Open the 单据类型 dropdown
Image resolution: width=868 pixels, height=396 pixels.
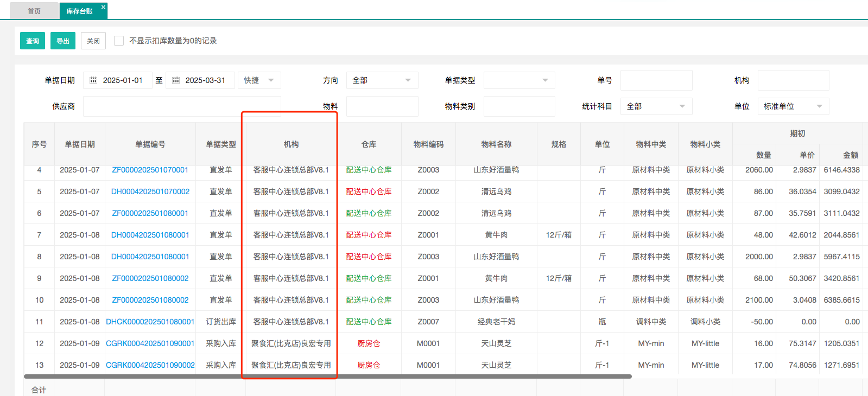pyautogui.click(x=519, y=80)
